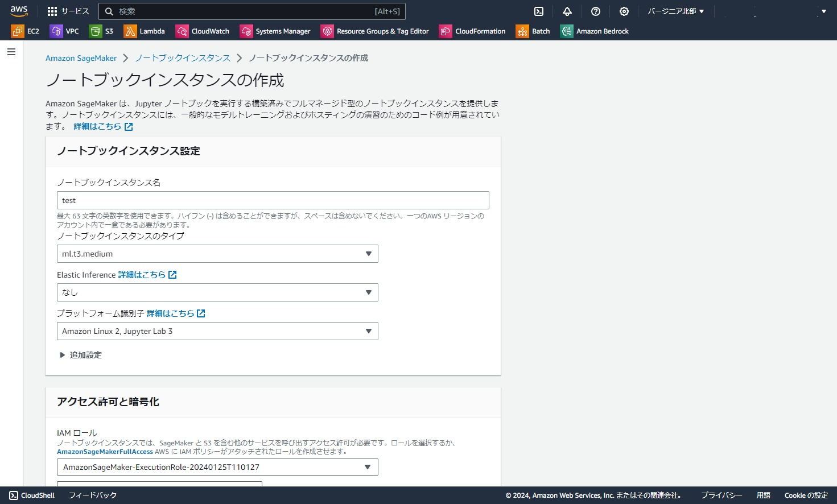The image size is (837, 504).
Task: Click the プライバシー footer link
Action: (721, 495)
